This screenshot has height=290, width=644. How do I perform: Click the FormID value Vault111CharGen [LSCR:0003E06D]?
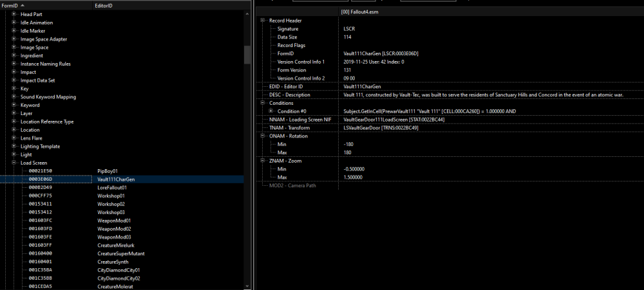(381, 54)
